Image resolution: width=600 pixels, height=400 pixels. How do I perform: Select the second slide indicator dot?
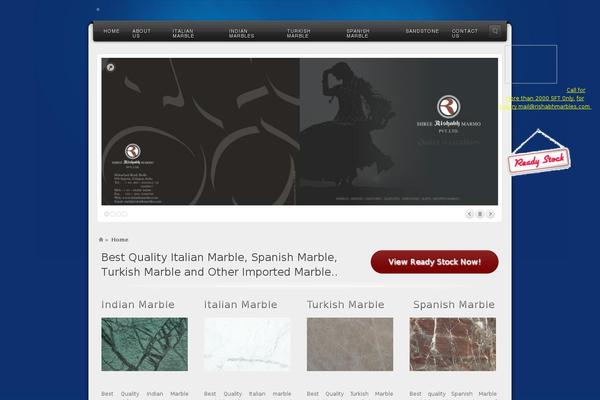pos(112,214)
